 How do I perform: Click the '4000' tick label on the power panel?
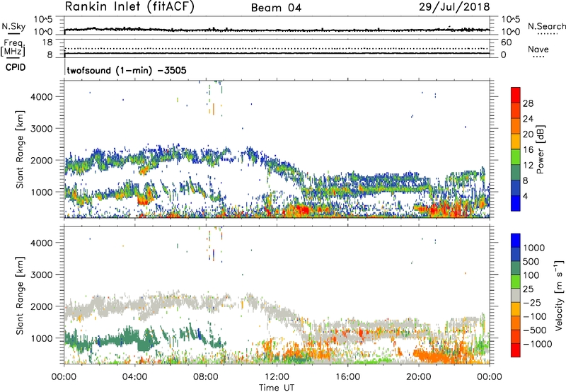pos(42,97)
